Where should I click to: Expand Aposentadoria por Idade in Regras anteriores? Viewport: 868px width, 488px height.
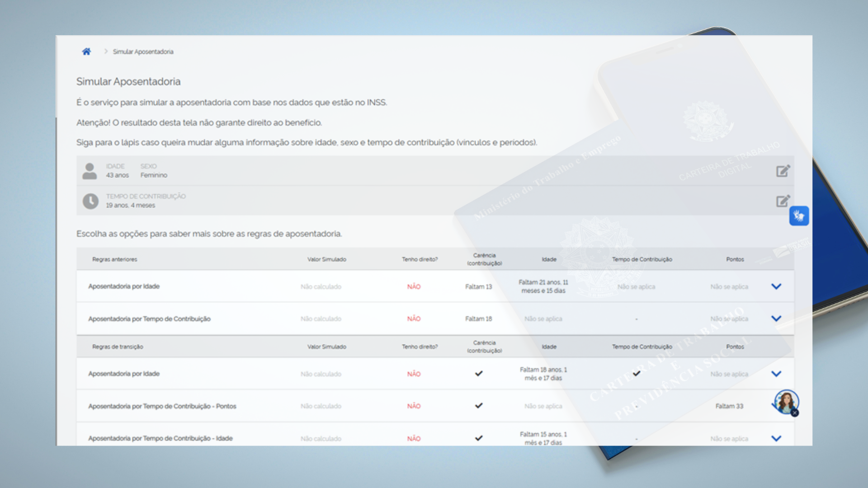point(776,286)
